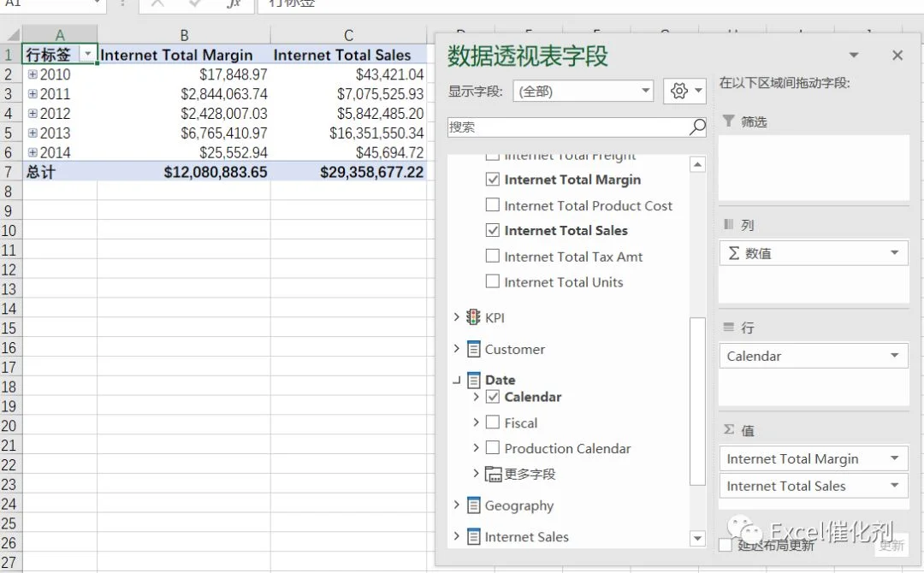Open Internet Total Sales dropdown in values area
Viewport: 924px width, 573px height.
tap(895, 486)
